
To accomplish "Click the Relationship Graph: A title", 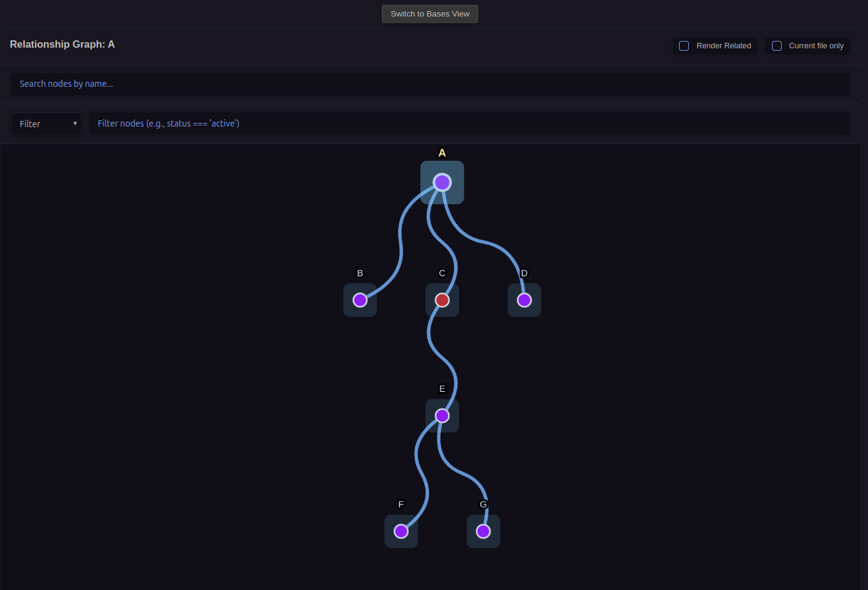I will pyautogui.click(x=62, y=45).
